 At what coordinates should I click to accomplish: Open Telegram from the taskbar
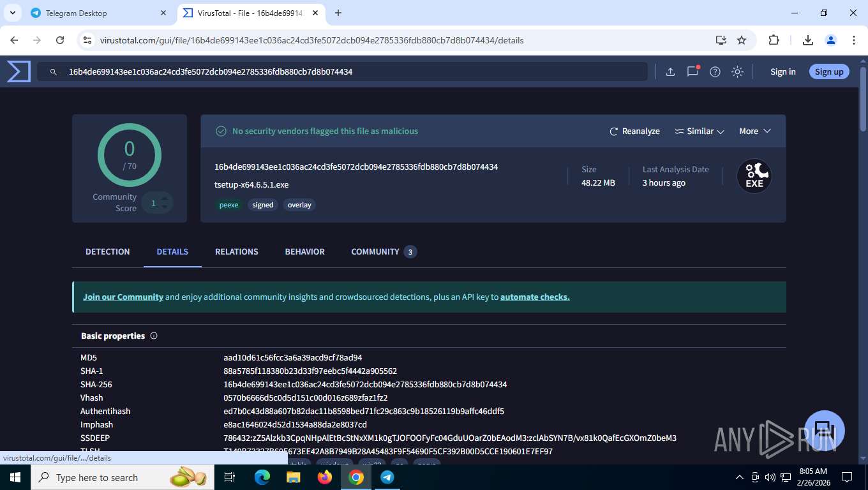coord(387,477)
